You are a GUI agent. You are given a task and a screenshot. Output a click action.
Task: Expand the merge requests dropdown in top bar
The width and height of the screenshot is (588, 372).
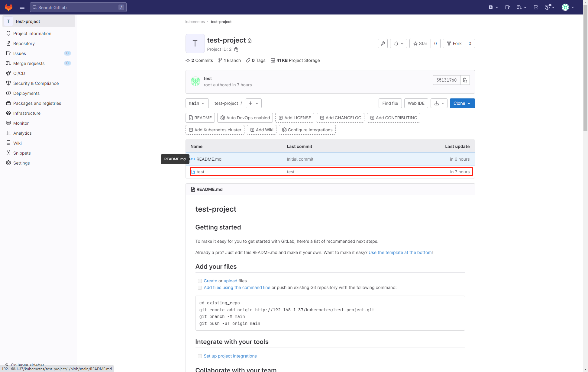tap(522, 7)
